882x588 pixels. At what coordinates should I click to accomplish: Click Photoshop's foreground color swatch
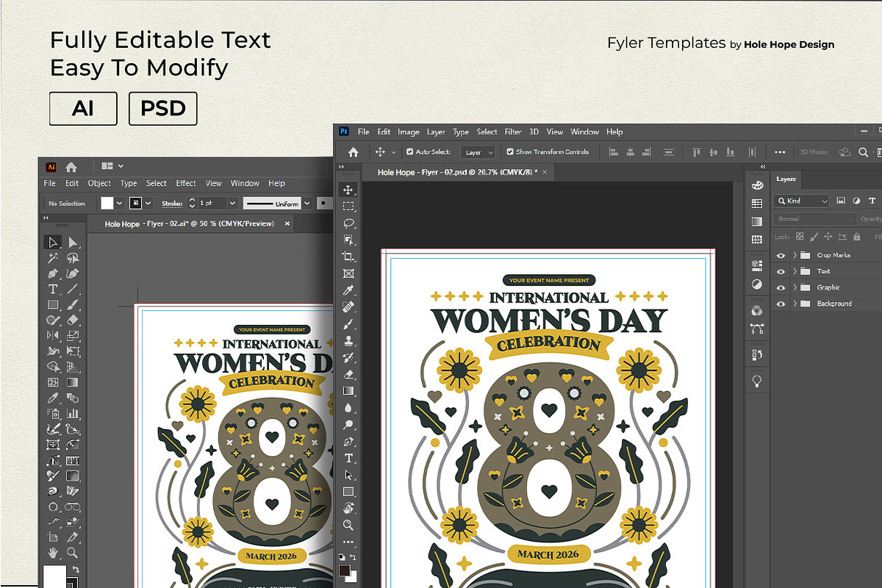point(345,570)
